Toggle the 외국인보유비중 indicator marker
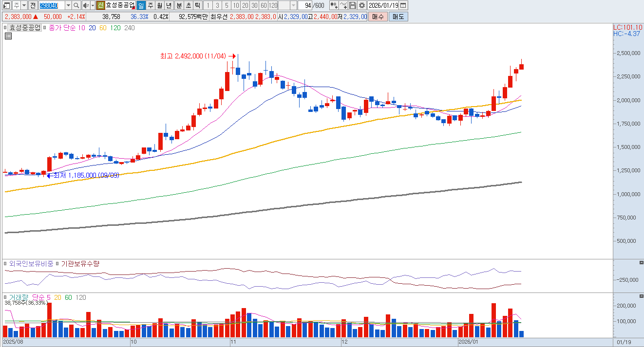 (x=6, y=263)
